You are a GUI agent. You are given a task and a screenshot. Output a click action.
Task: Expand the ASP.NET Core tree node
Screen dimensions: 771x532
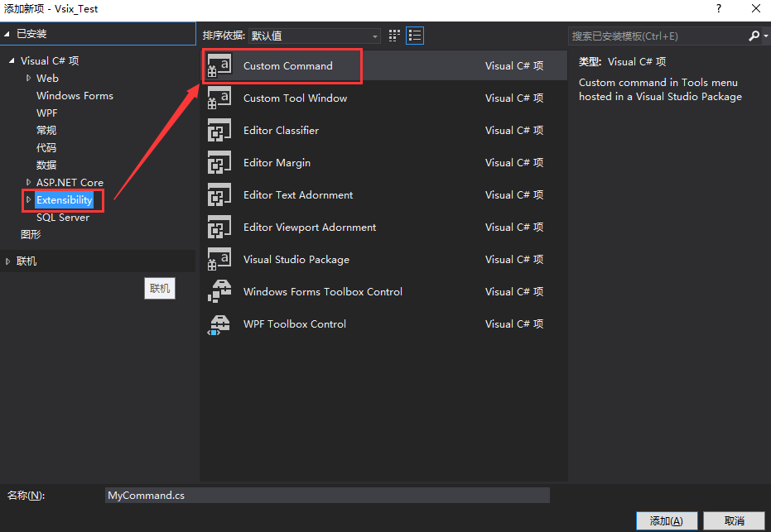point(28,182)
